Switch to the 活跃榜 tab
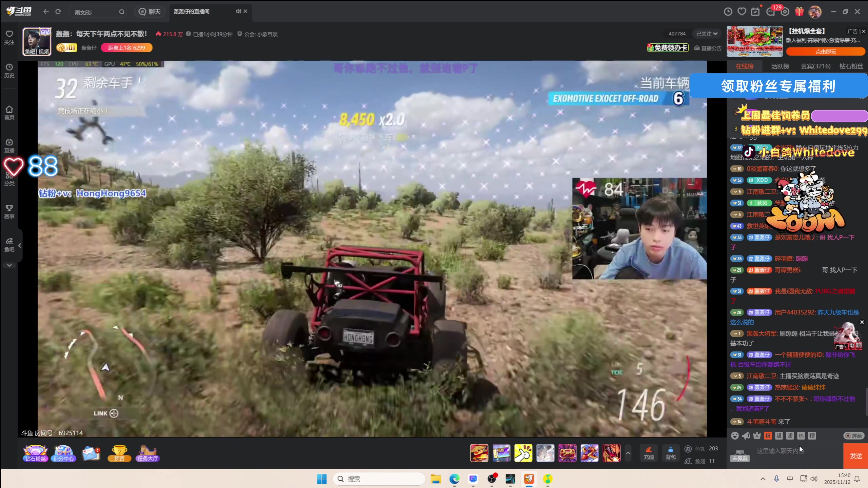This screenshot has height=488, width=868. [x=780, y=66]
